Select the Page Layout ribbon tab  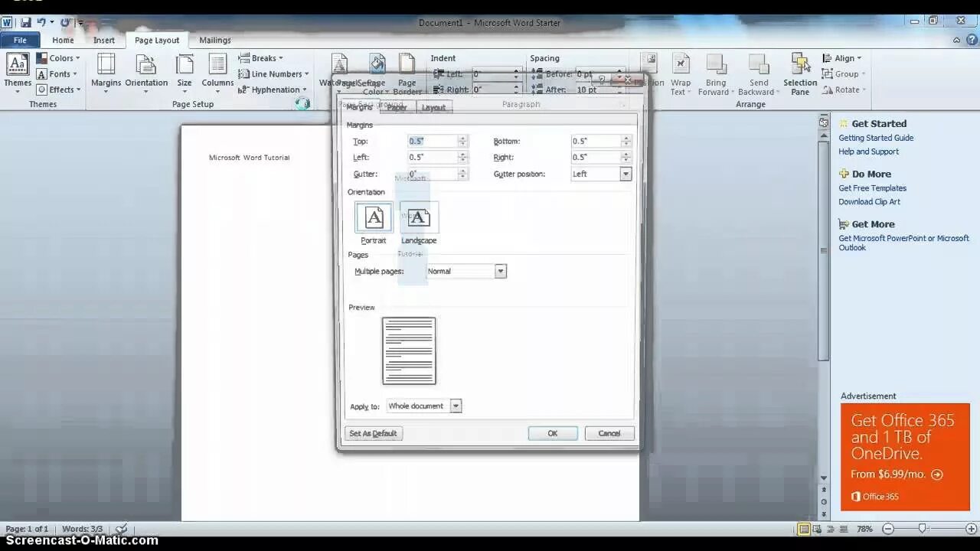point(157,41)
